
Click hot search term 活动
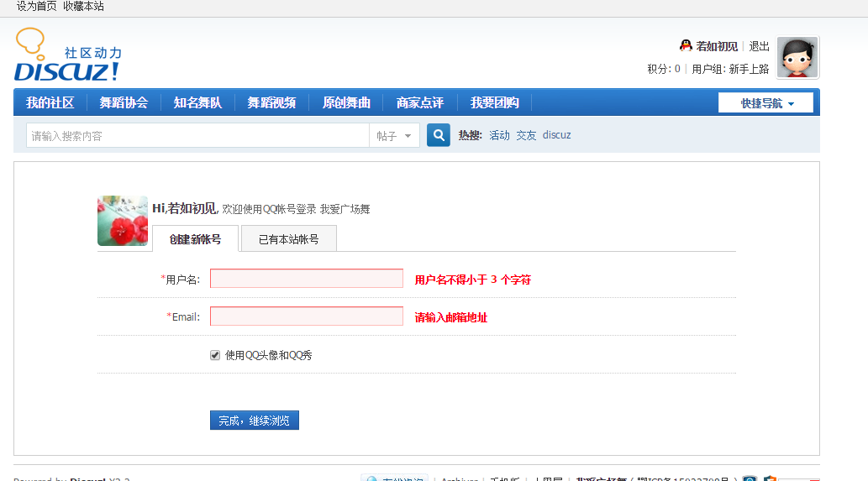(499, 135)
